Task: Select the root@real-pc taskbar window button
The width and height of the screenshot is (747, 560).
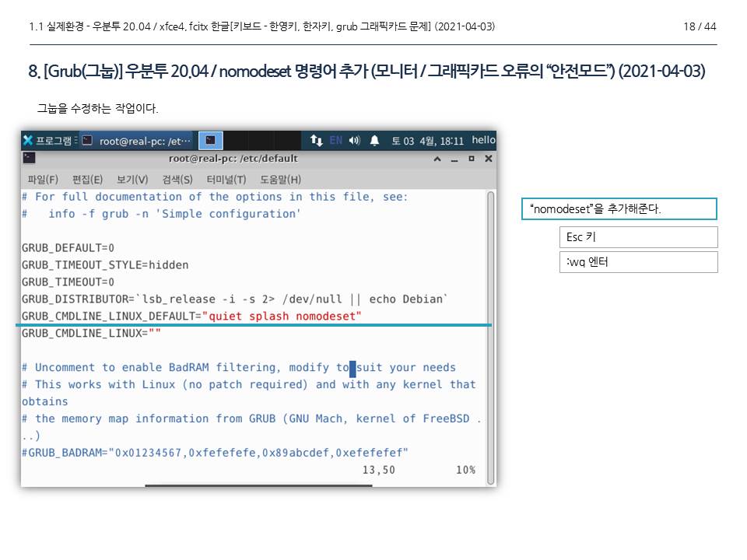Action: tap(136, 141)
